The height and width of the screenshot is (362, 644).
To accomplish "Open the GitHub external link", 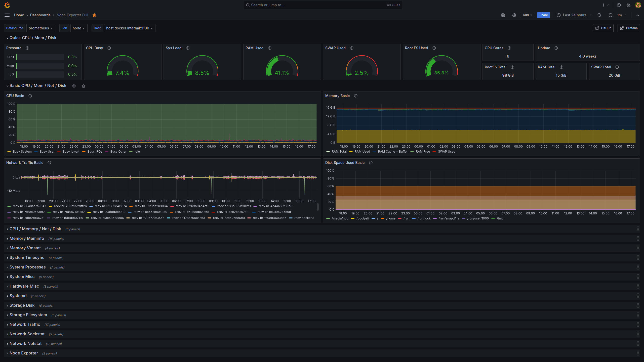I will (603, 28).
